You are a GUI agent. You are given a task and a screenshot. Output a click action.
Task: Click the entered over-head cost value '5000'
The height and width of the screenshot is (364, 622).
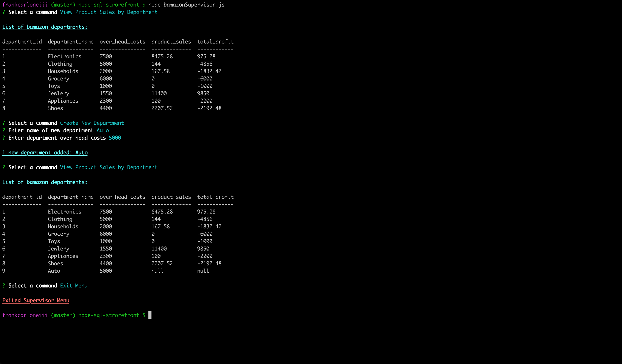point(115,138)
